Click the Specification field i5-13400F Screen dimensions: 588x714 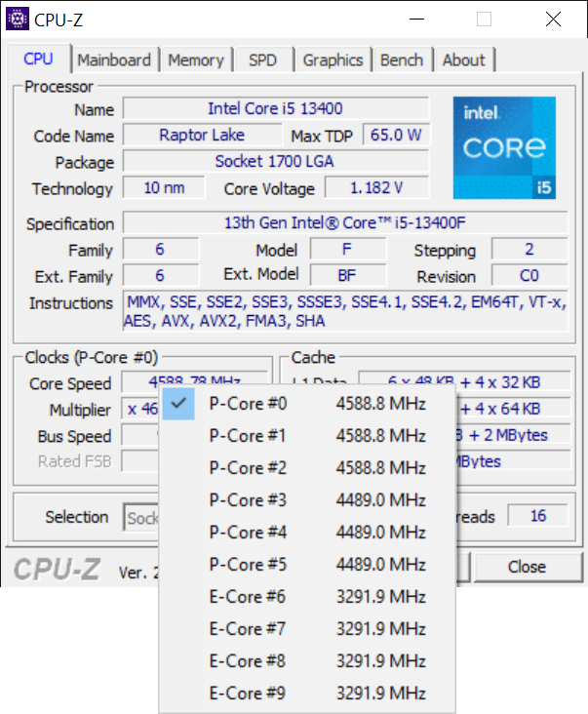345,223
